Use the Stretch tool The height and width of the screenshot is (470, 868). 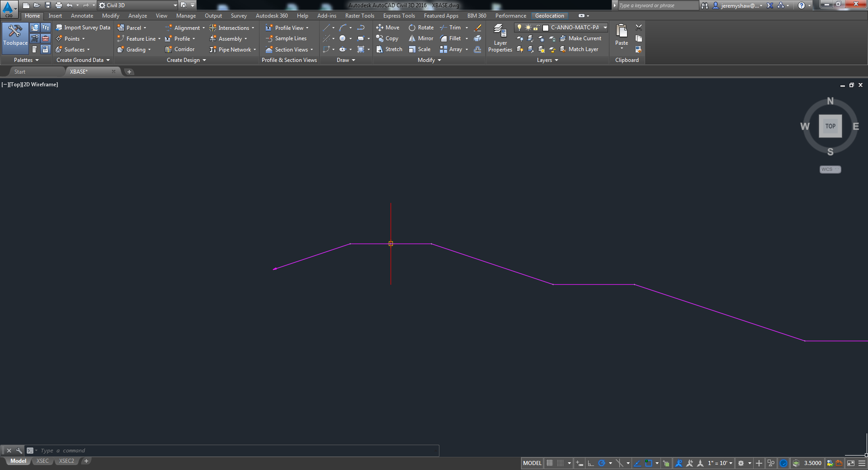[x=389, y=49]
